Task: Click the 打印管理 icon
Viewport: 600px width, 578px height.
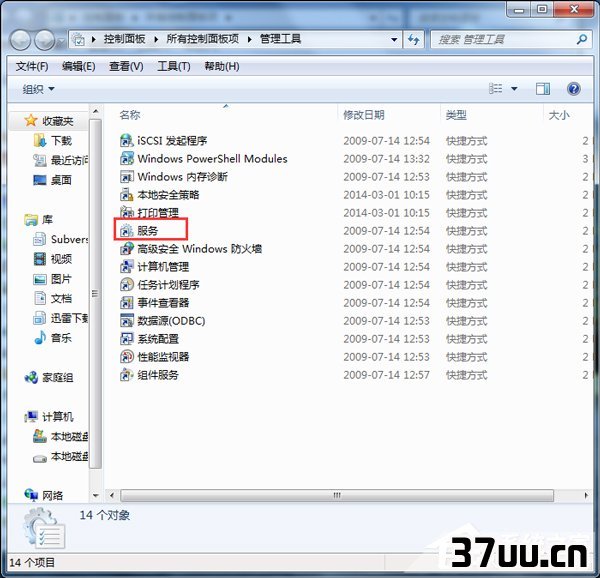Action: [127, 212]
